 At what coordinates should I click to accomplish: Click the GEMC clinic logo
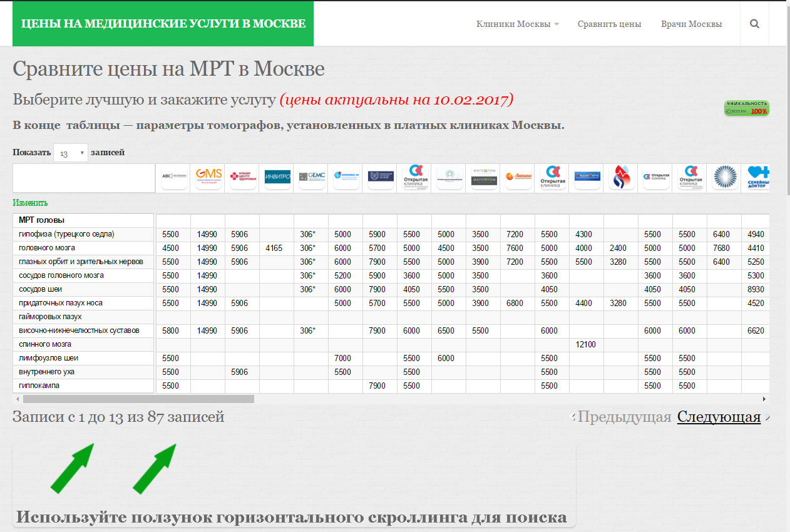click(x=312, y=176)
